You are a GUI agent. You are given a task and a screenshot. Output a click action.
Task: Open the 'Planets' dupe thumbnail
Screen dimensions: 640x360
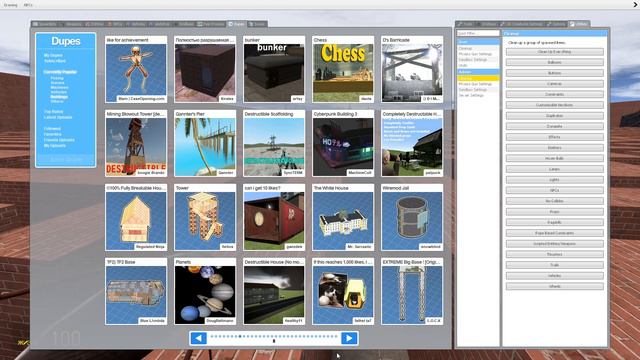click(205, 291)
